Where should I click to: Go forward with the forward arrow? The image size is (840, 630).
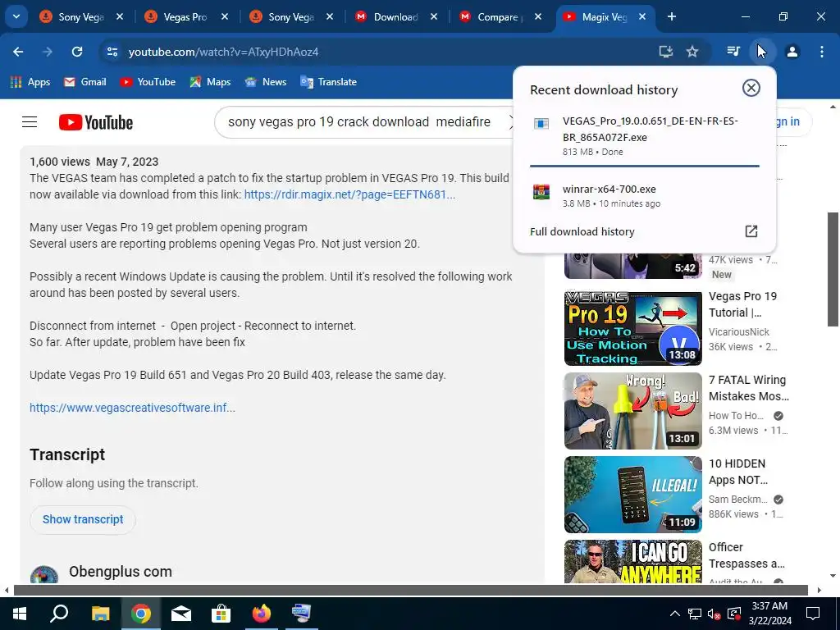[x=48, y=52]
